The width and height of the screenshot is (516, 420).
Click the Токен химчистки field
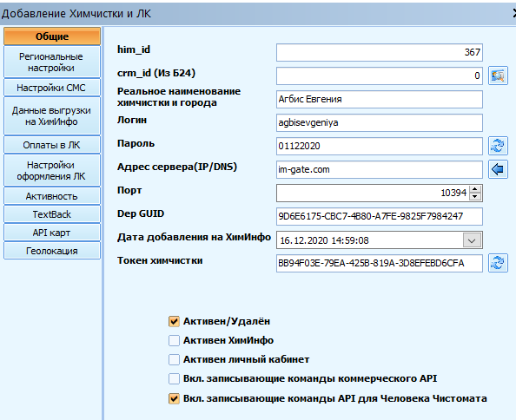click(x=380, y=263)
